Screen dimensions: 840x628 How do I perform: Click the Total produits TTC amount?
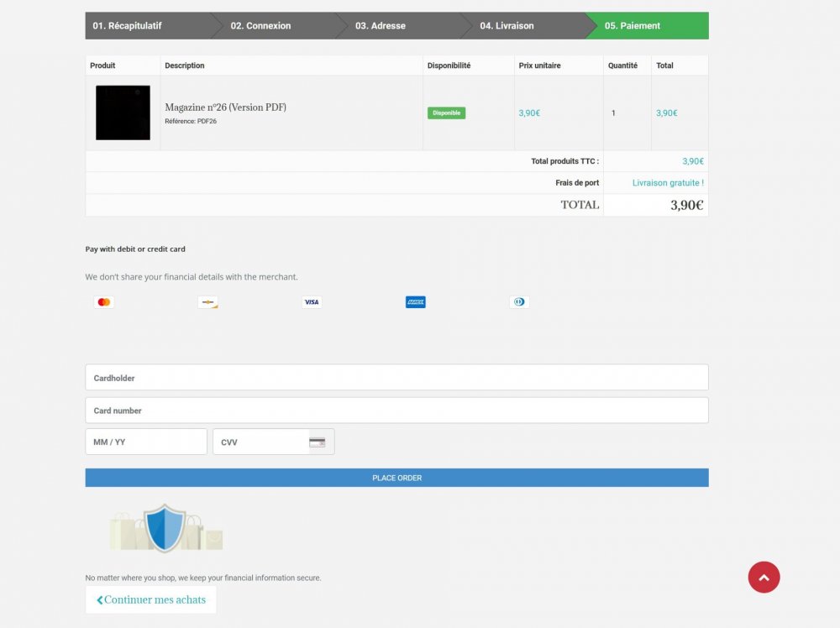693,161
